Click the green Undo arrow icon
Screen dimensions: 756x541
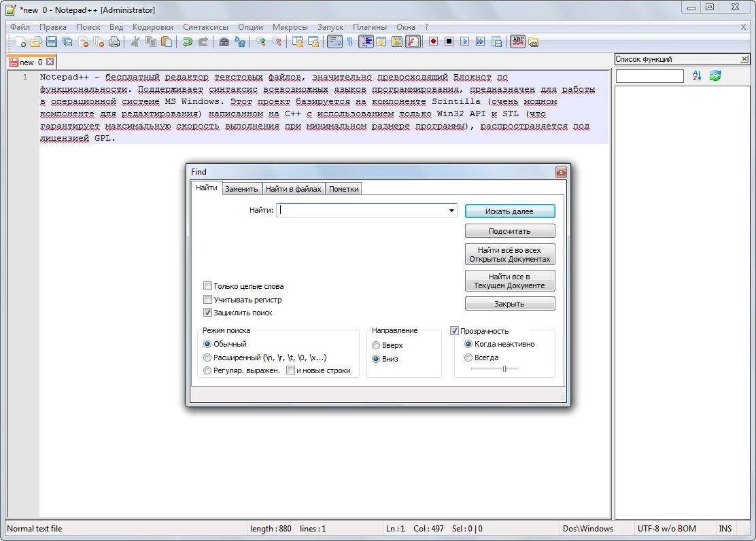tap(188, 42)
